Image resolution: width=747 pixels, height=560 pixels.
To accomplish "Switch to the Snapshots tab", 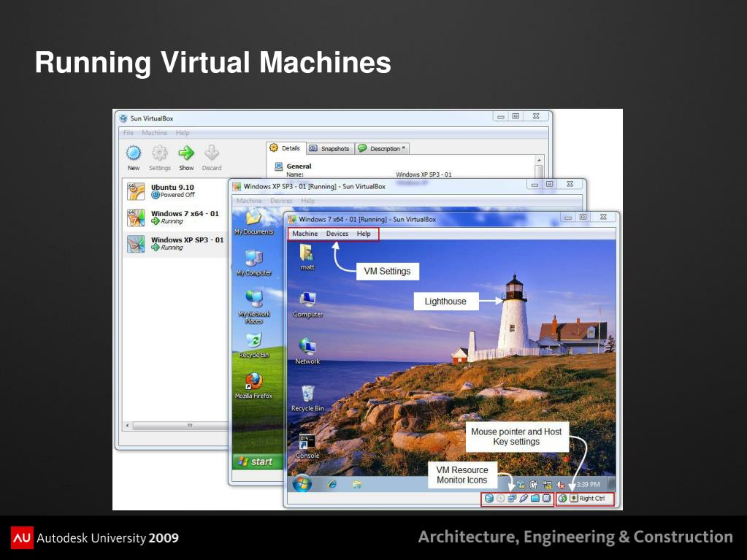I will pos(329,148).
